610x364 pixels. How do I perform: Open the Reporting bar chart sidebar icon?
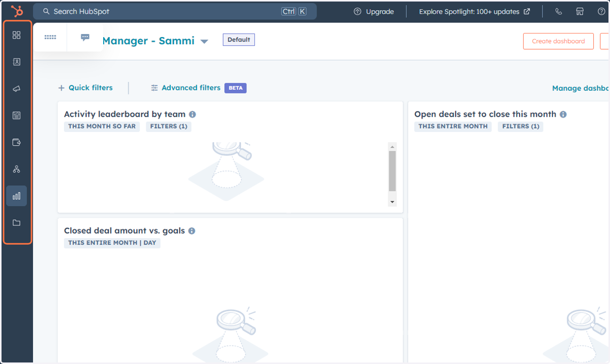(16, 196)
